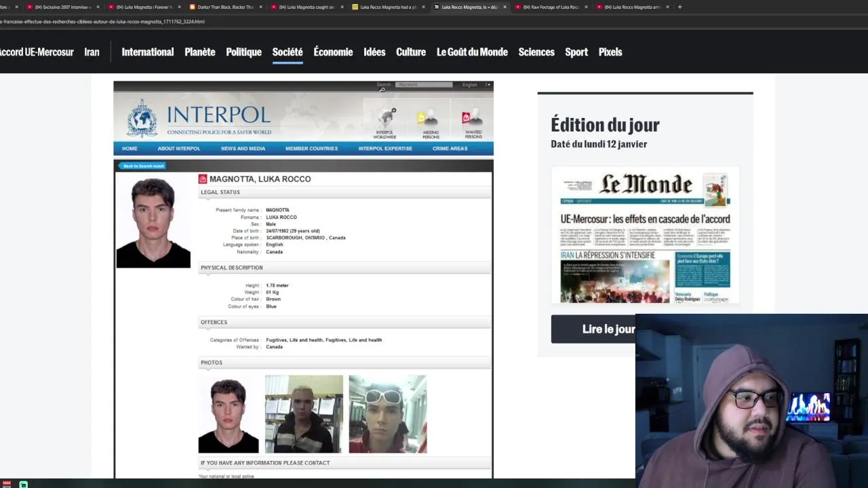Switch to 'Luka Magnotta : Forever' tab
Image resolution: width=868 pixels, height=488 pixels.
click(144, 7)
